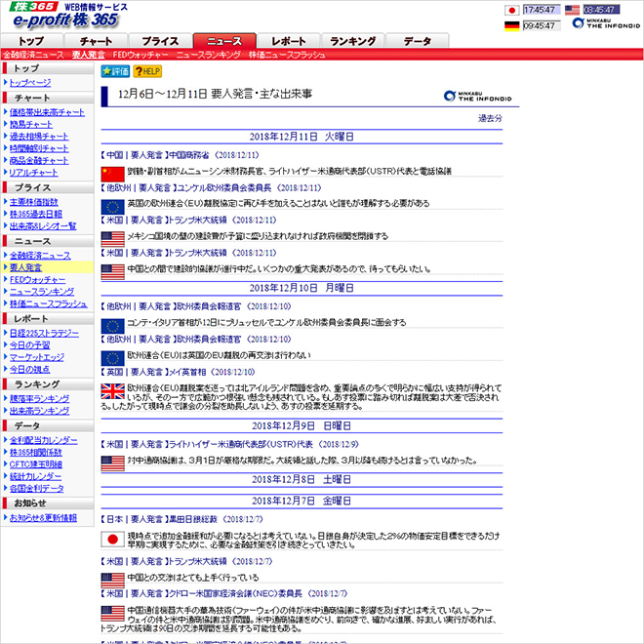This screenshot has height=644, width=644.
Task: Click the US flag beside the 中国との交渉はとても上手く statement
Action: pos(112,582)
